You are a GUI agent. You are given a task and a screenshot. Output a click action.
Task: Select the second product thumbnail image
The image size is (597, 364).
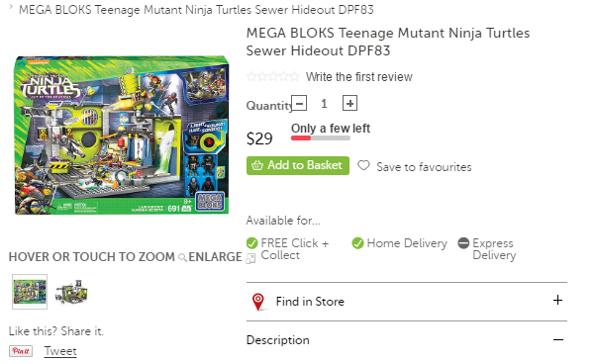[71, 292]
